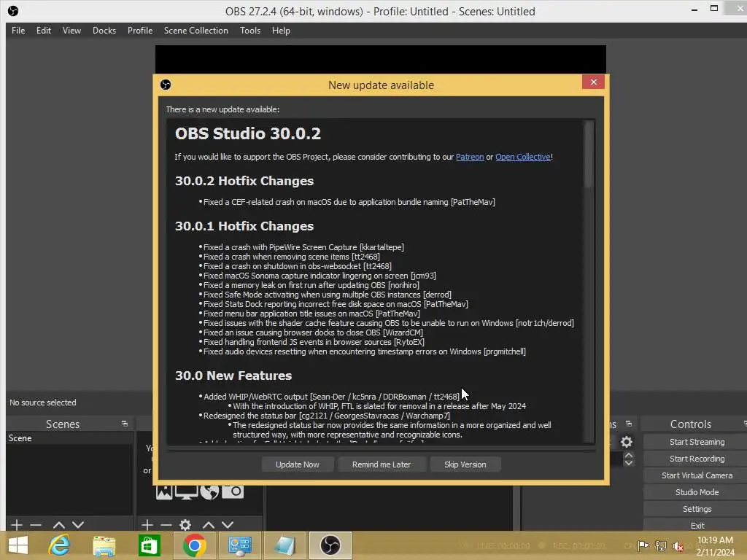Click Start Recording in Controls
Screen dimensions: 747x560
[697, 459]
